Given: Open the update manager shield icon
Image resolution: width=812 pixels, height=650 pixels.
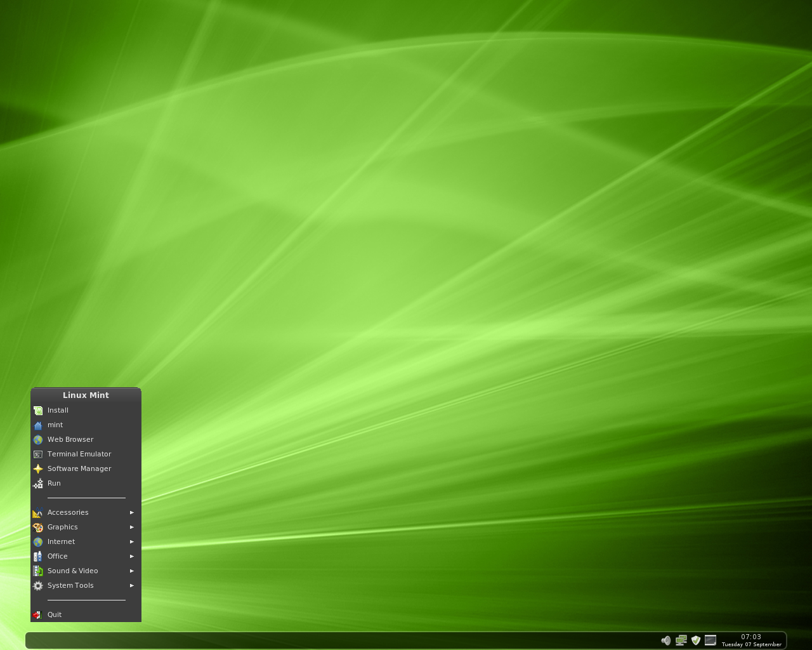Looking at the screenshot, I should pyautogui.click(x=696, y=640).
